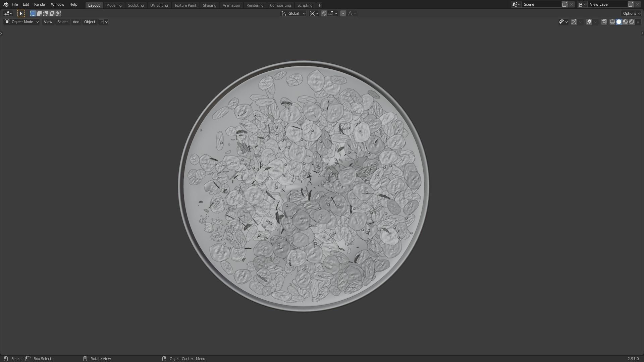Switch to rendered viewport shading

pos(632,22)
